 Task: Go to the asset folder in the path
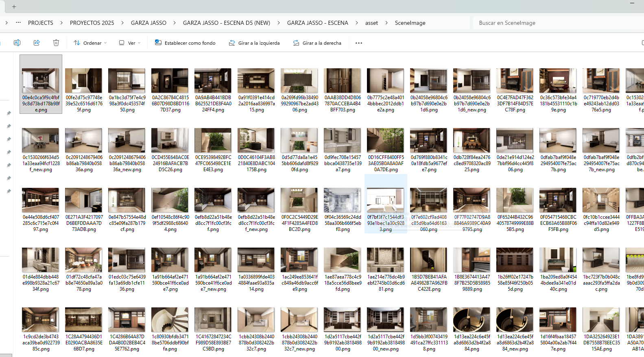pos(371,23)
